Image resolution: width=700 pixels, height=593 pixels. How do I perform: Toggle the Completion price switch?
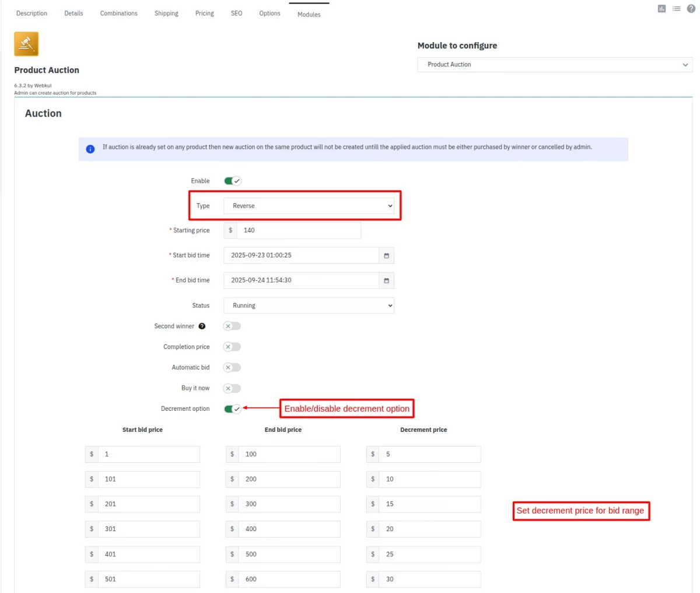[x=232, y=347]
